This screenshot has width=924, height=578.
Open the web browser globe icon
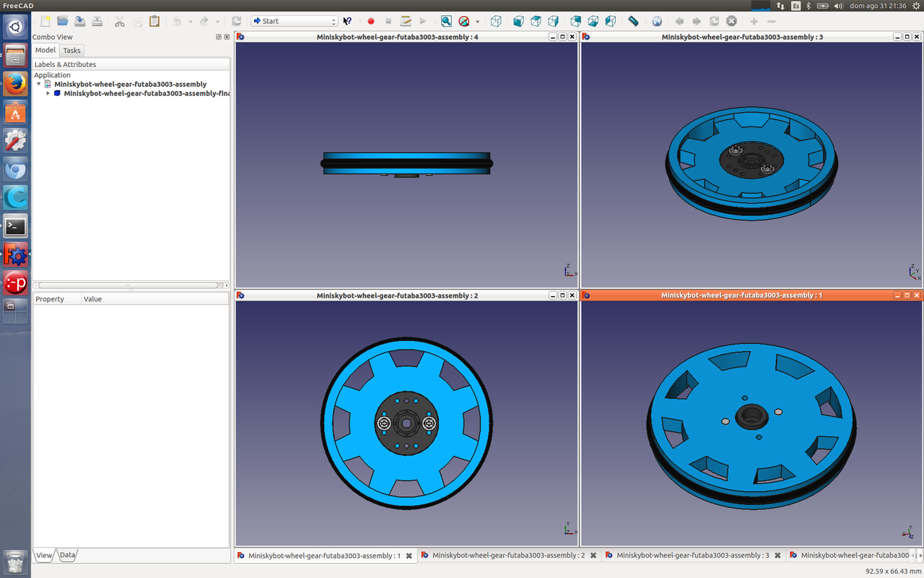[656, 21]
